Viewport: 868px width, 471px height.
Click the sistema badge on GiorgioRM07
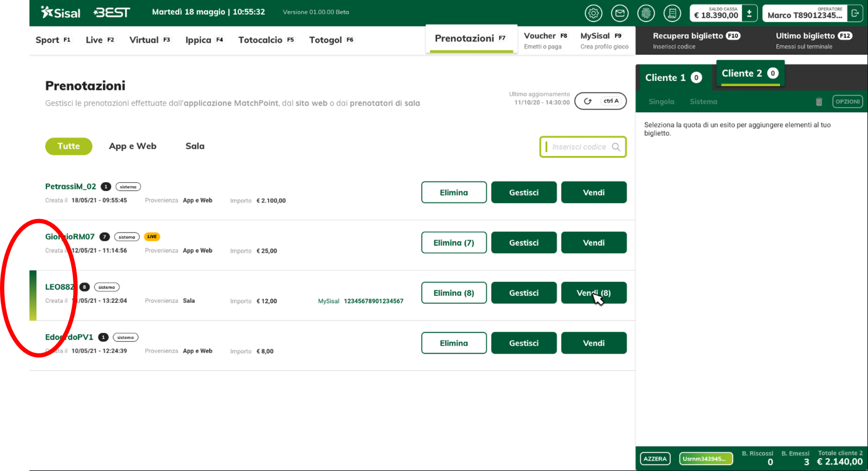[x=127, y=237]
